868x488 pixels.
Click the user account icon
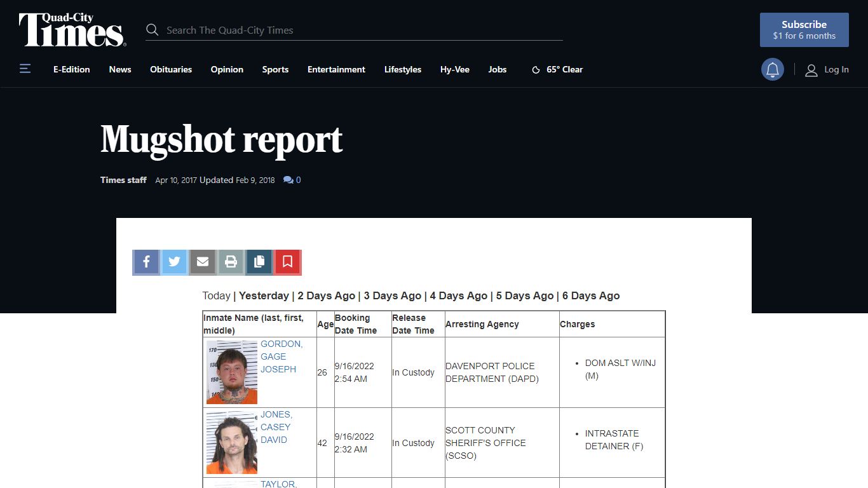click(811, 70)
